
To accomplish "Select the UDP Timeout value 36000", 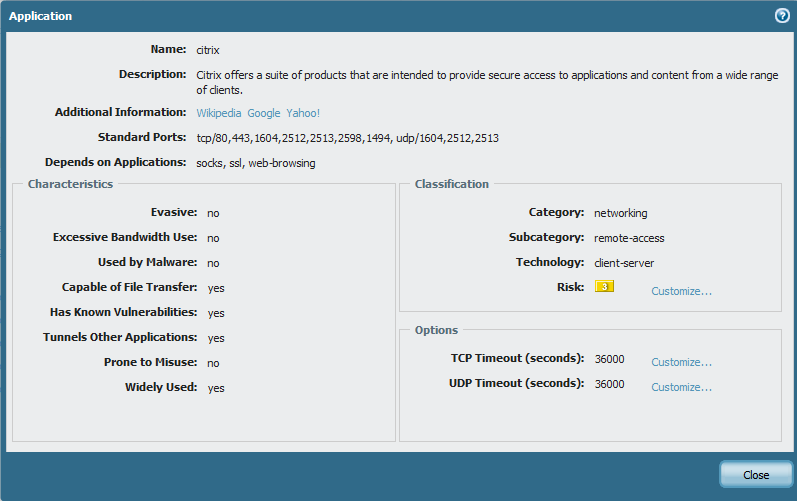I will click(609, 384).
